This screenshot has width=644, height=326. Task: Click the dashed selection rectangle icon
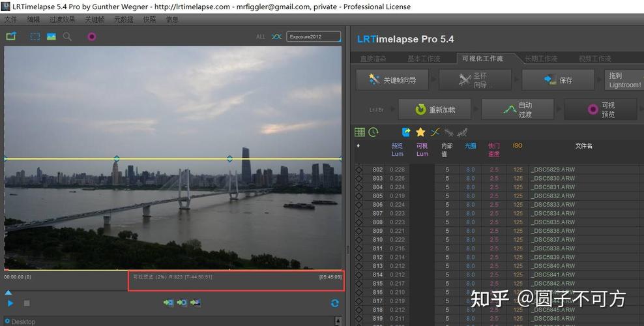(35, 37)
